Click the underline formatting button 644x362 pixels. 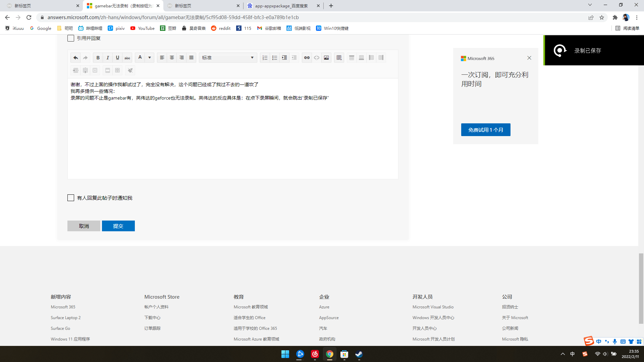pos(117,58)
